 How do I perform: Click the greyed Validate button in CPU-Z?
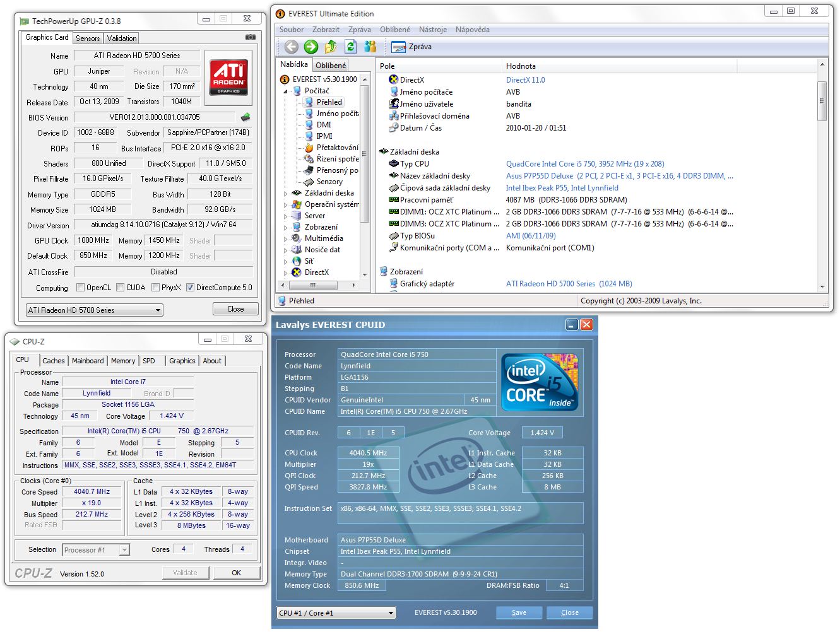[185, 573]
